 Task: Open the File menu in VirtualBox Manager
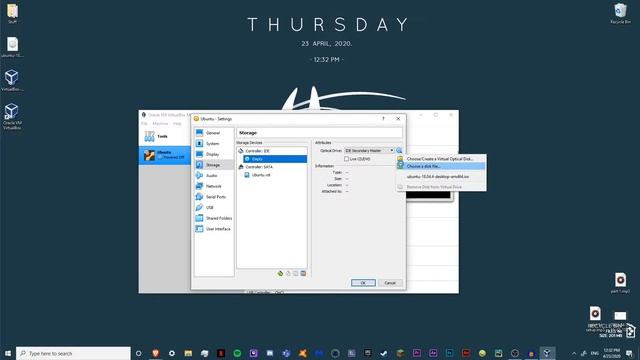pyautogui.click(x=144, y=124)
